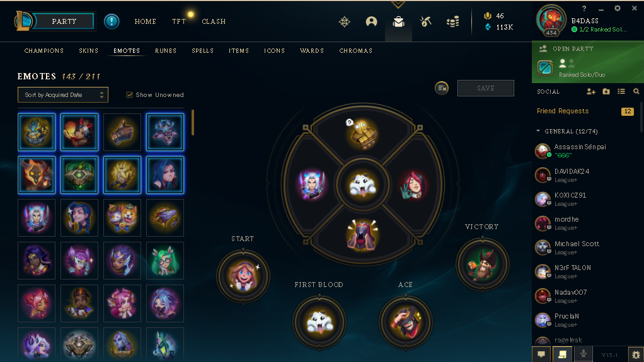
Task: Switch to the SKINS tab
Action: pos(89,50)
